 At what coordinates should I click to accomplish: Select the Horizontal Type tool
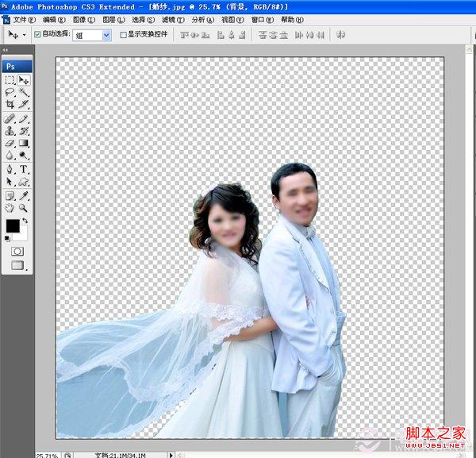coord(24,169)
